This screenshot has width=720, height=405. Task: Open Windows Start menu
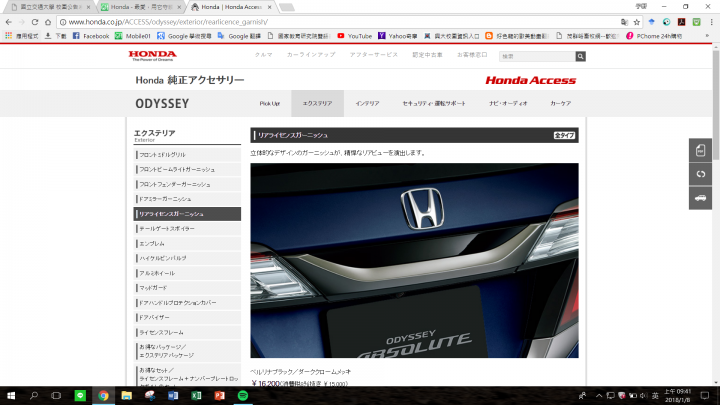11,395
